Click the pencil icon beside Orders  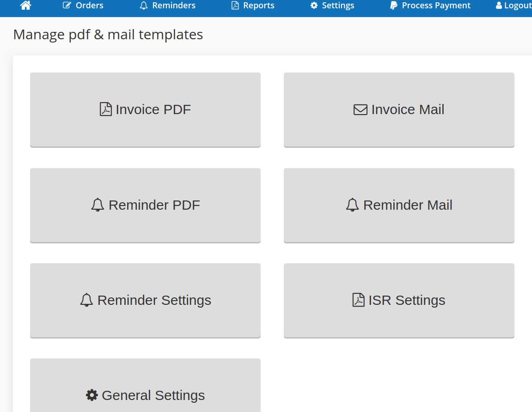click(67, 6)
